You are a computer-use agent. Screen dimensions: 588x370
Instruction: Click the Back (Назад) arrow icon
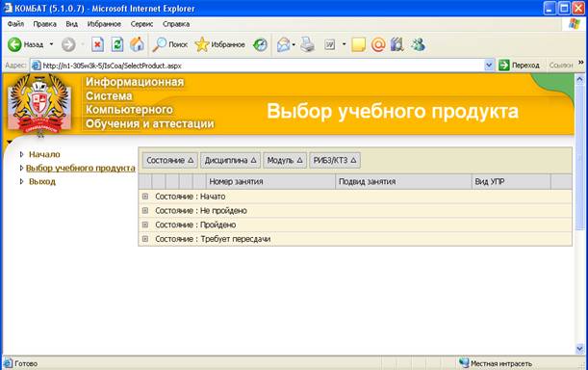[x=14, y=44]
